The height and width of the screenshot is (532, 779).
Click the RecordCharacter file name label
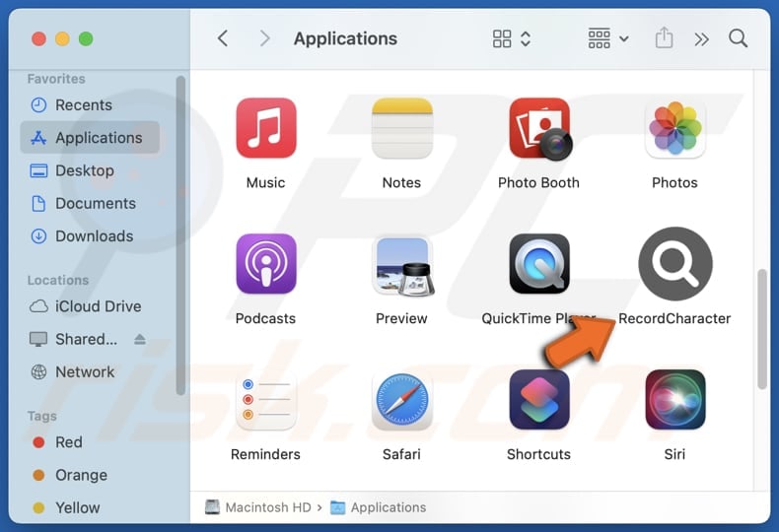pos(674,318)
